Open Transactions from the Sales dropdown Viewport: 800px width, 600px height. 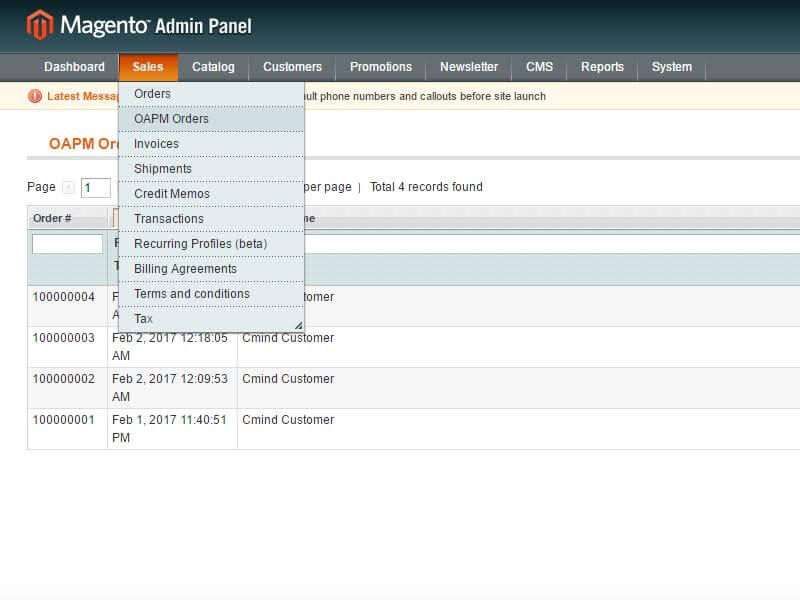(x=168, y=219)
